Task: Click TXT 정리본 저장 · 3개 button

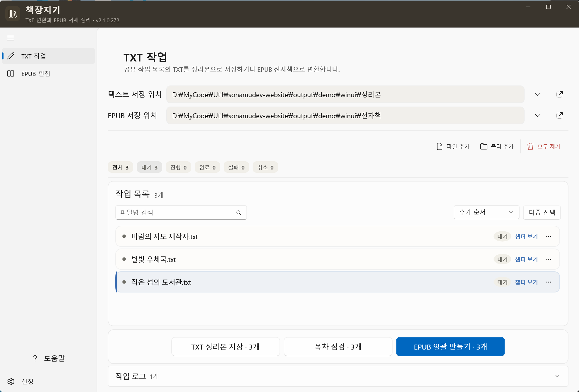Action: (x=225, y=347)
